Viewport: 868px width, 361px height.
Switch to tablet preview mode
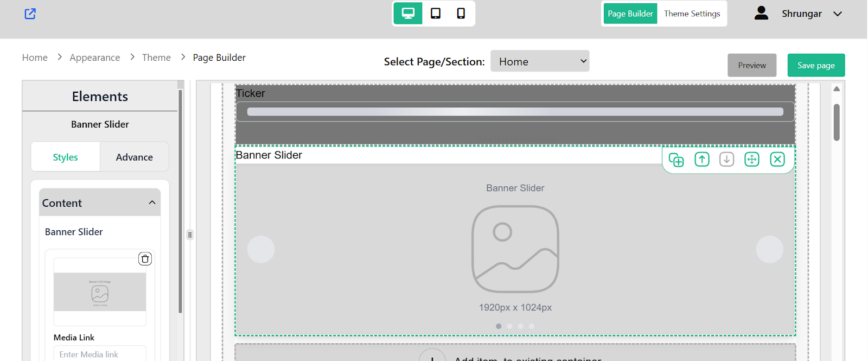click(x=436, y=14)
